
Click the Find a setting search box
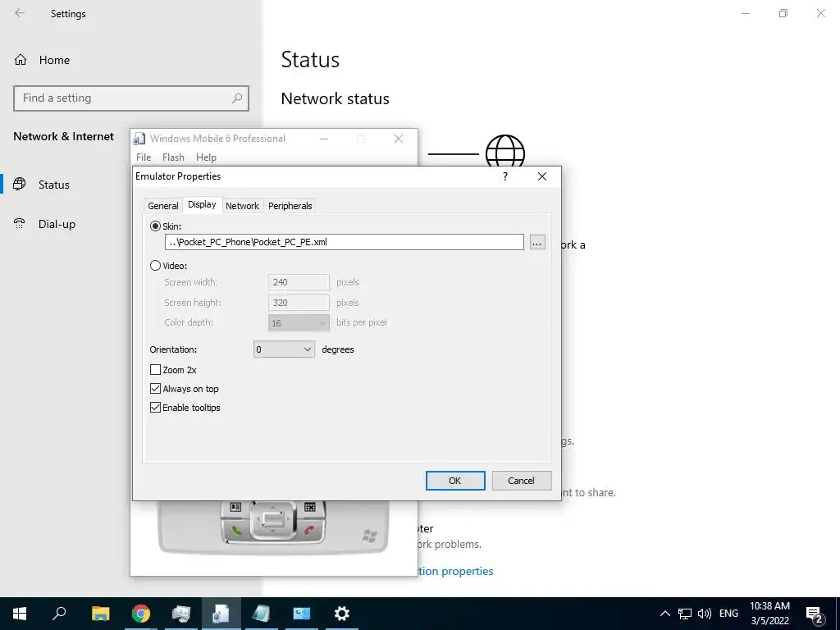tap(130, 98)
